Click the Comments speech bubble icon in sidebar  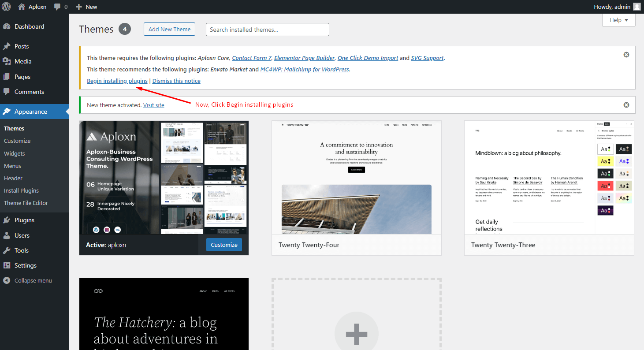[x=7, y=92]
